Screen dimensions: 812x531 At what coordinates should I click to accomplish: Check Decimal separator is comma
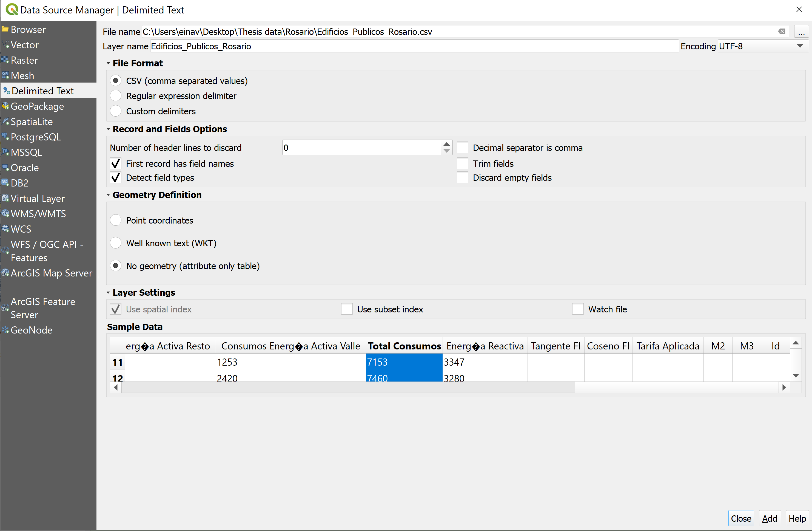tap(462, 147)
